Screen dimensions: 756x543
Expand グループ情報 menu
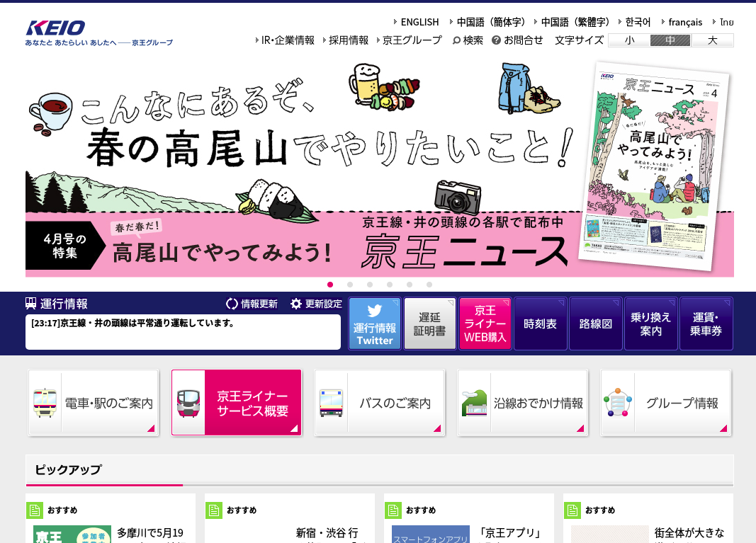(x=666, y=403)
